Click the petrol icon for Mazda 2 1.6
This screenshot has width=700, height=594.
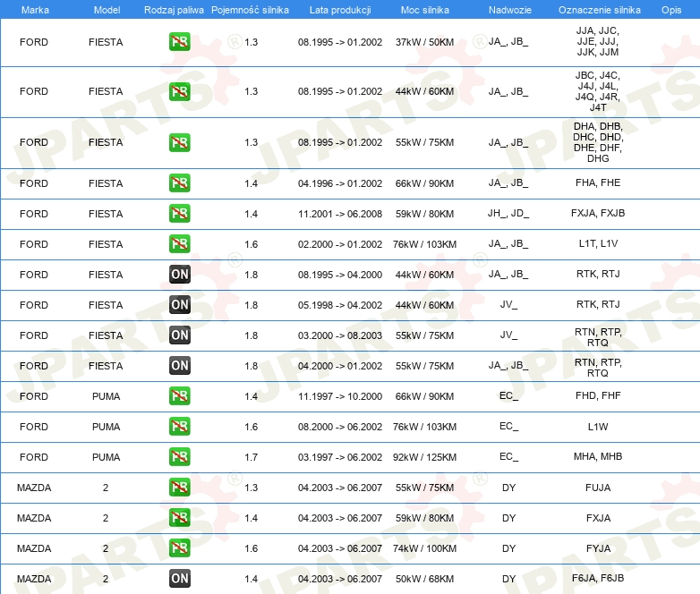pos(179,548)
